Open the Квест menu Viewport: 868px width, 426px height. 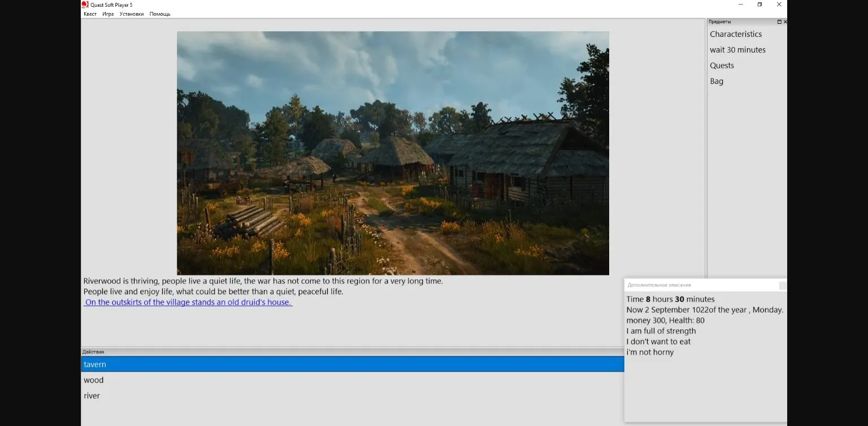pos(90,14)
